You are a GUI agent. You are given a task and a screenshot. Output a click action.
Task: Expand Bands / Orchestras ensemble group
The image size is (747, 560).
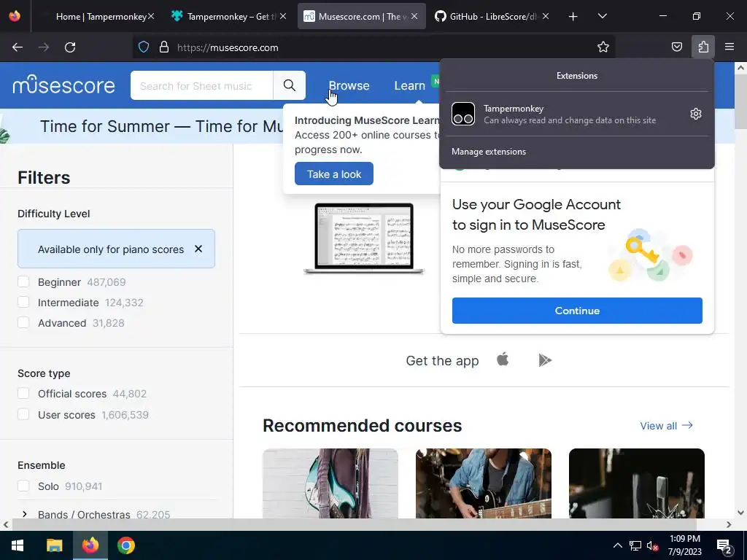[24, 514]
